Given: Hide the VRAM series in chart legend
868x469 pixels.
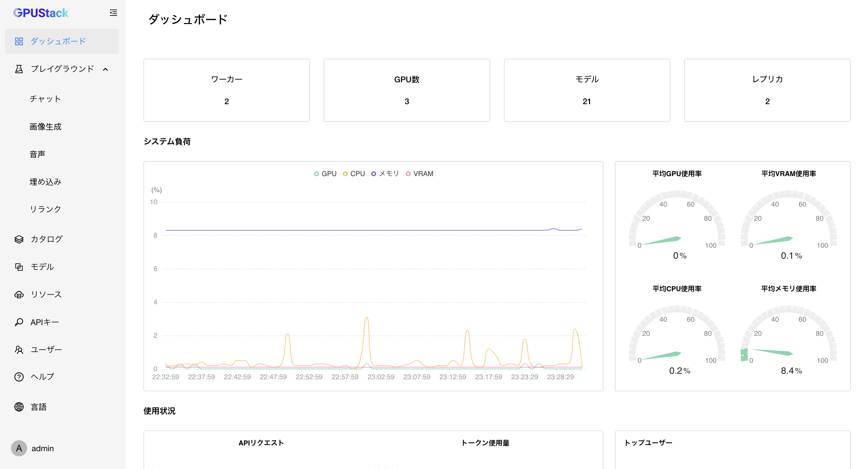Looking at the screenshot, I should 420,174.
